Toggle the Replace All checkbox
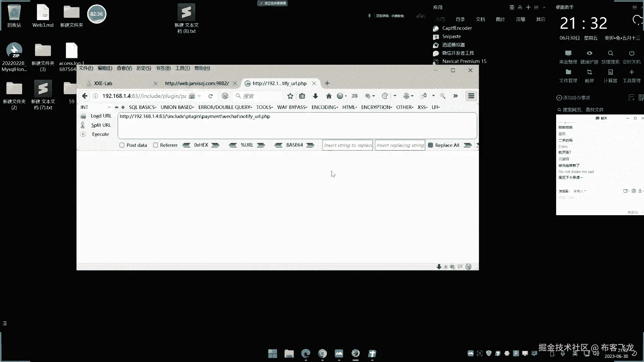644x362 pixels. [431, 145]
